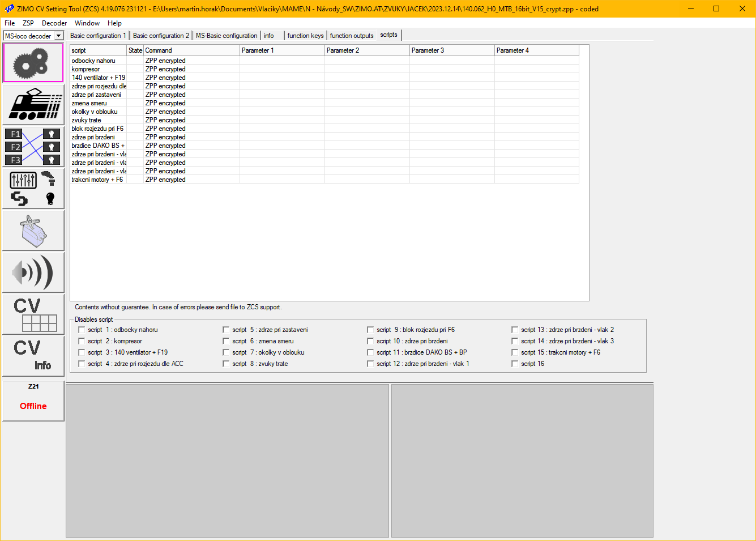The width and height of the screenshot is (756, 541).
Task: Click the Command column header
Action: pyautogui.click(x=191, y=50)
